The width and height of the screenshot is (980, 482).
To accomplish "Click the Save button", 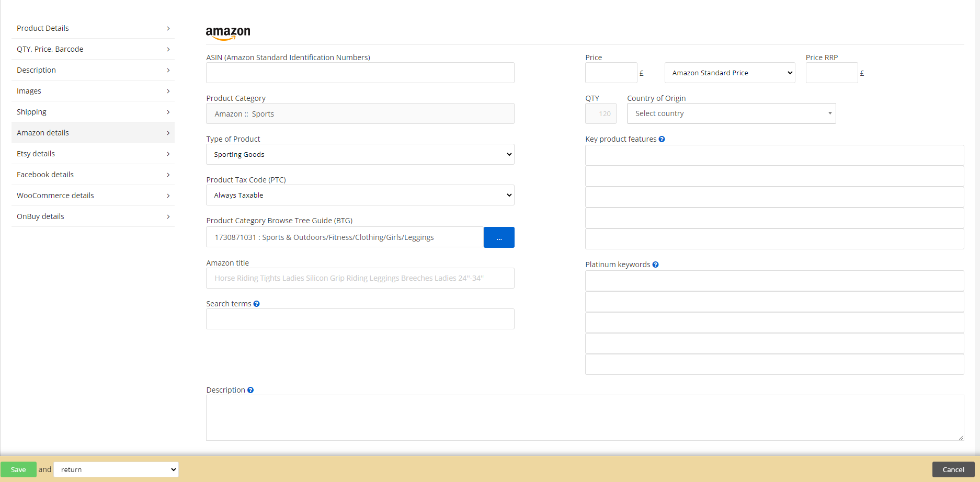I will point(18,469).
